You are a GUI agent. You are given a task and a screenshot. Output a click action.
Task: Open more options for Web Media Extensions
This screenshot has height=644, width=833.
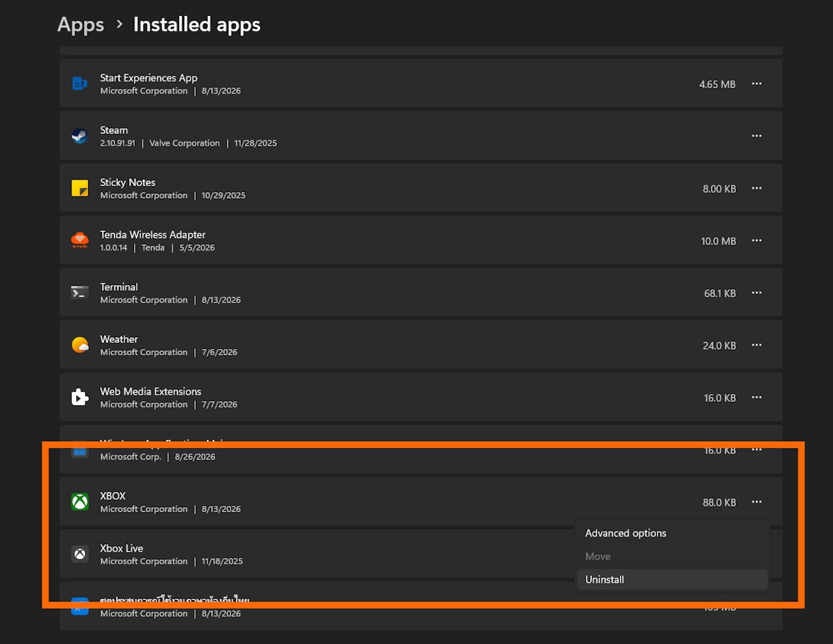(757, 398)
